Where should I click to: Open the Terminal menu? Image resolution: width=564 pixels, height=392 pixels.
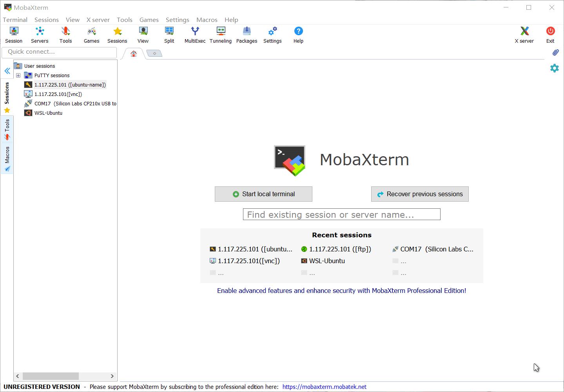pyautogui.click(x=15, y=20)
